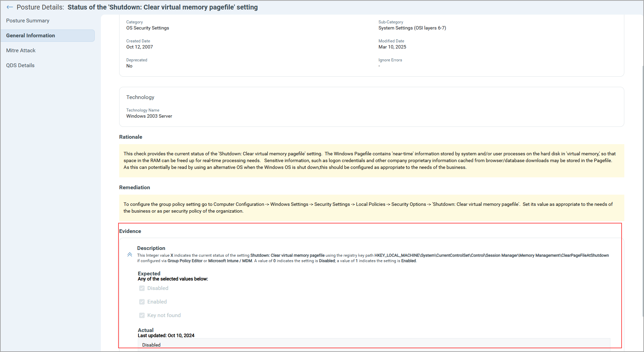Open the Posture Summary section
Viewport: 644px width, 352px height.
coord(28,21)
